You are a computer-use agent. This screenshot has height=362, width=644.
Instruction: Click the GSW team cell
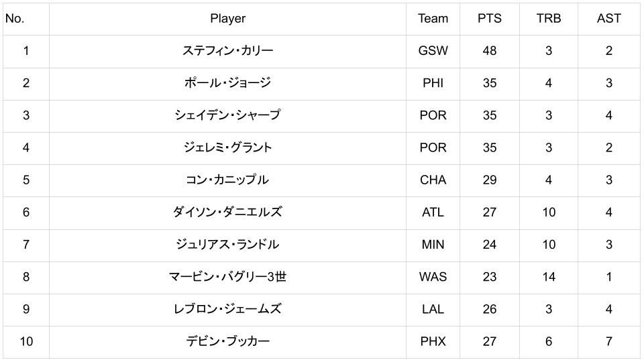[x=433, y=51]
